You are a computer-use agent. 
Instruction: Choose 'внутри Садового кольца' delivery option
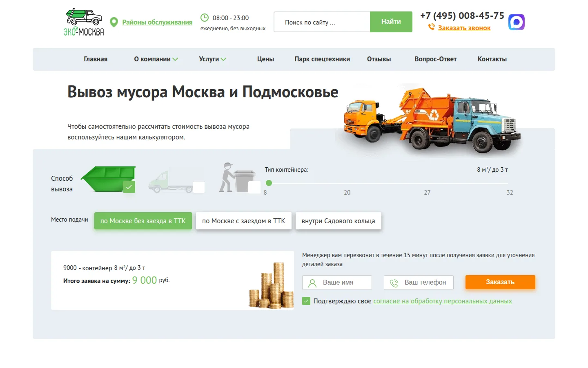tap(338, 221)
